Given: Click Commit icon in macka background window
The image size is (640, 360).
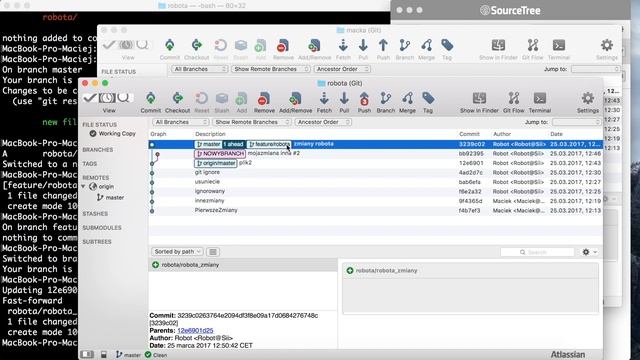Looking at the screenshot, I should (170, 45).
